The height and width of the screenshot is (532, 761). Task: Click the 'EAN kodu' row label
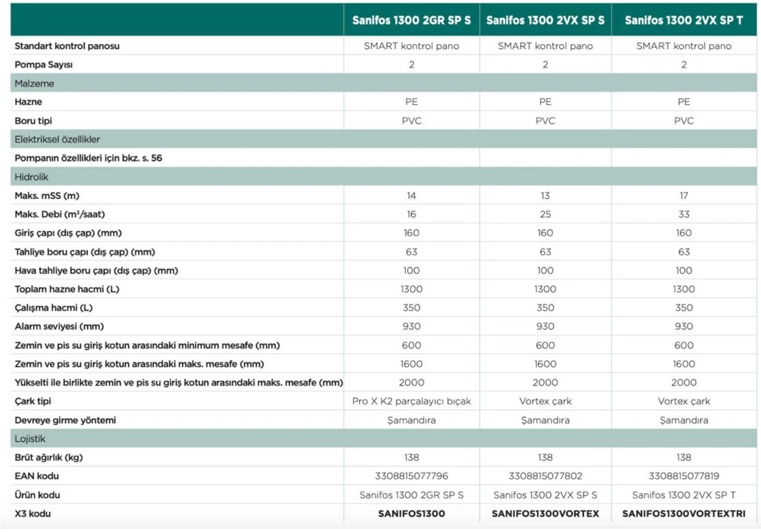pos(37,476)
